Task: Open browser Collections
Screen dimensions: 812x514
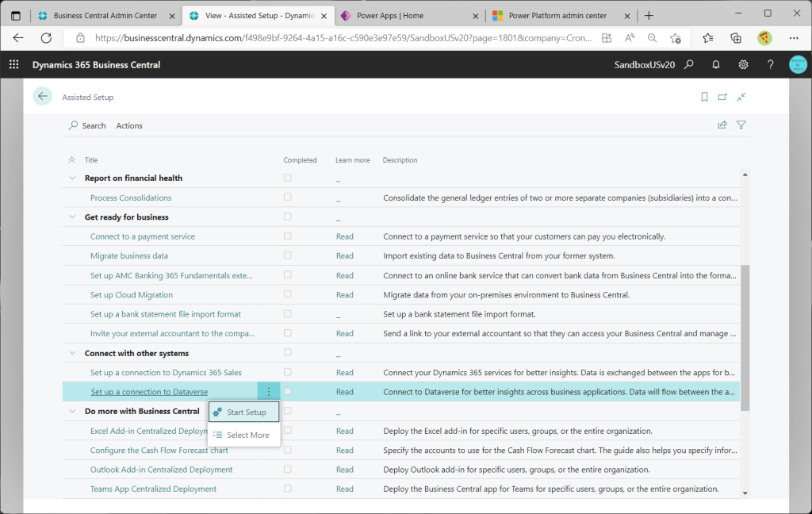Action: (735, 38)
